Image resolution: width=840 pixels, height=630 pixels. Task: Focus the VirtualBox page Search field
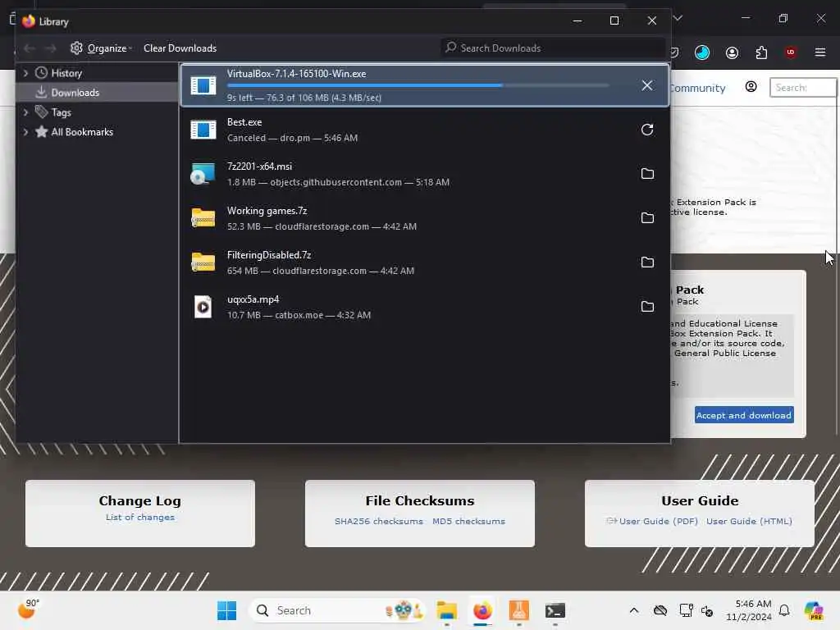[802, 87]
